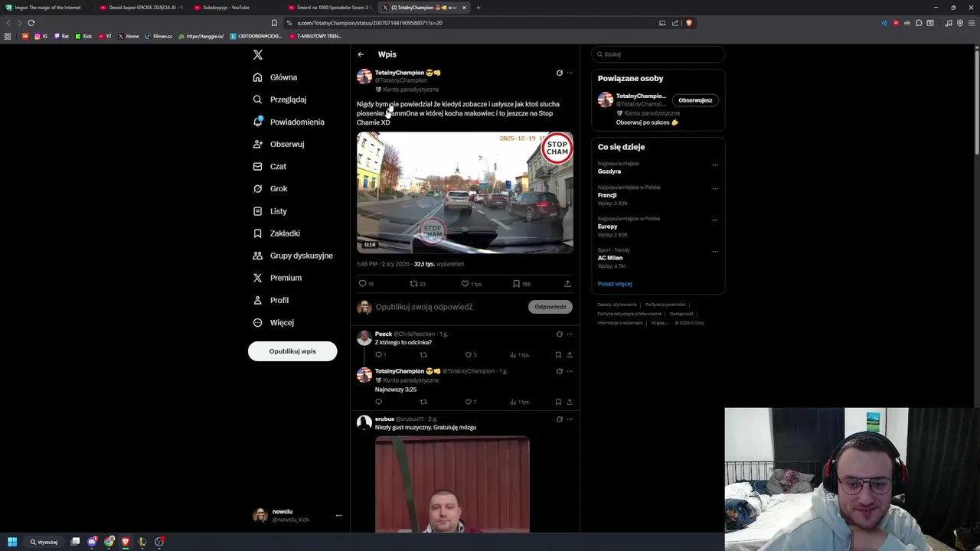Open more options on Peeck's reply
The height and width of the screenshot is (551, 980).
(570, 334)
